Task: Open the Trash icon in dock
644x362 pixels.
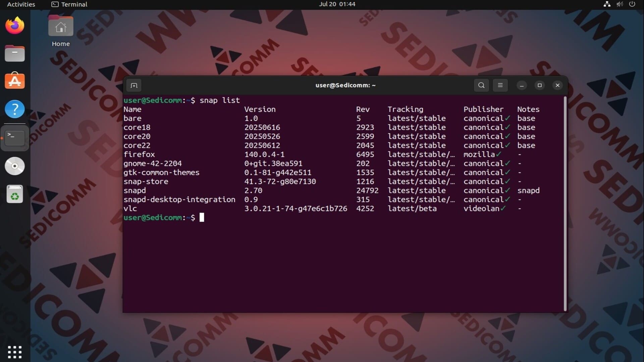Action: click(x=15, y=194)
